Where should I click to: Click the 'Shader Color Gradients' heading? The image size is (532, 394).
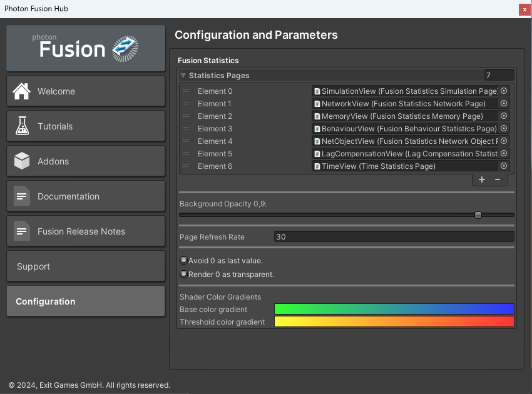pos(220,297)
